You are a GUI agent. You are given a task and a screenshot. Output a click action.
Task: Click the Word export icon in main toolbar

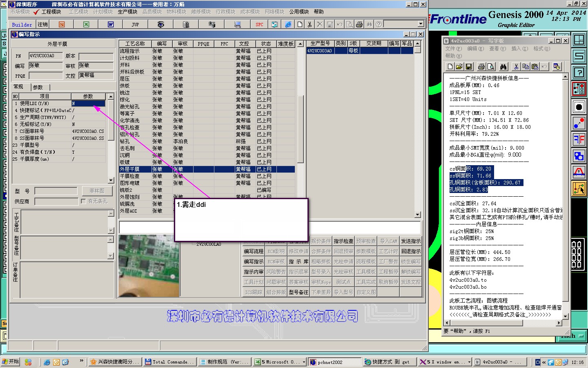pyautogui.click(x=111, y=25)
